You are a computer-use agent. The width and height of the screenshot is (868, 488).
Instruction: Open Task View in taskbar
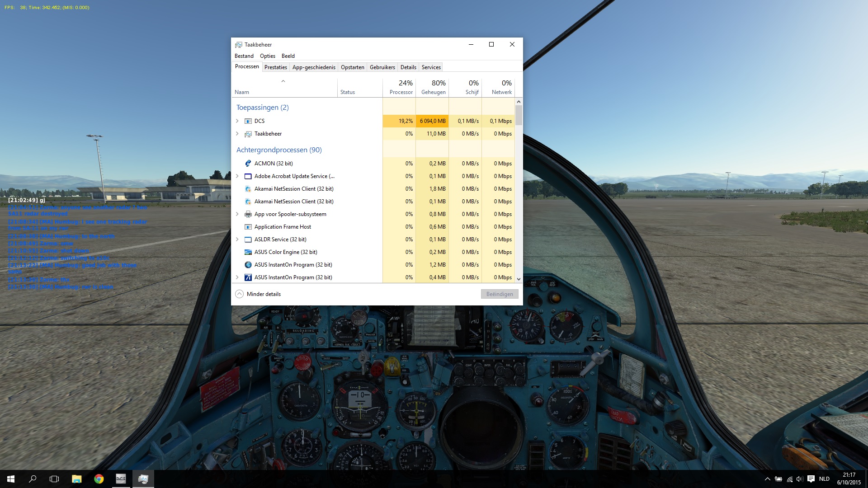[54, 479]
